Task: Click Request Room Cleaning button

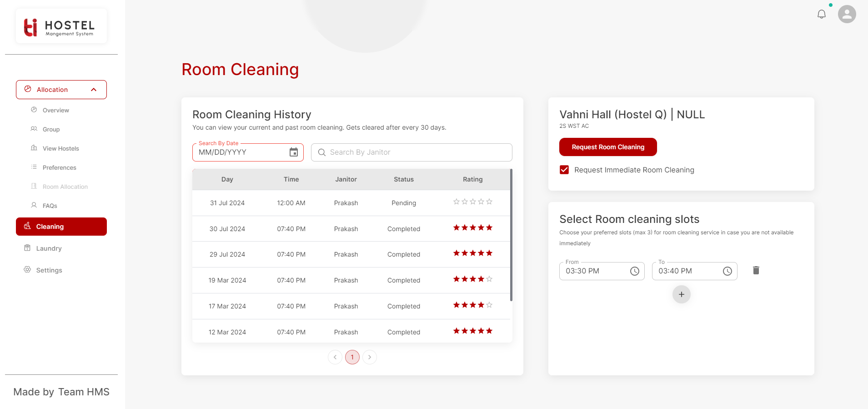Action: point(607,147)
